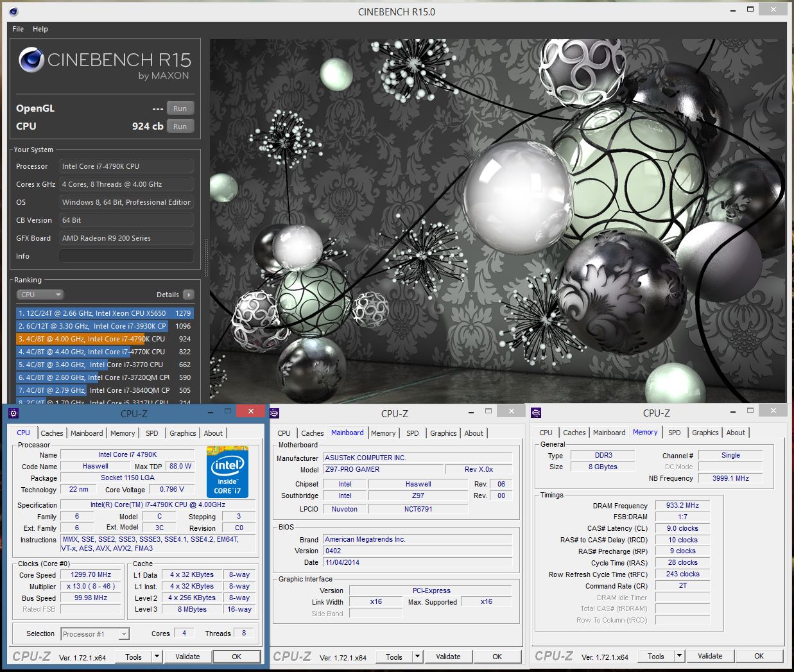
Task: Open the Caches tab in first CPU-Z window
Action: 52,433
